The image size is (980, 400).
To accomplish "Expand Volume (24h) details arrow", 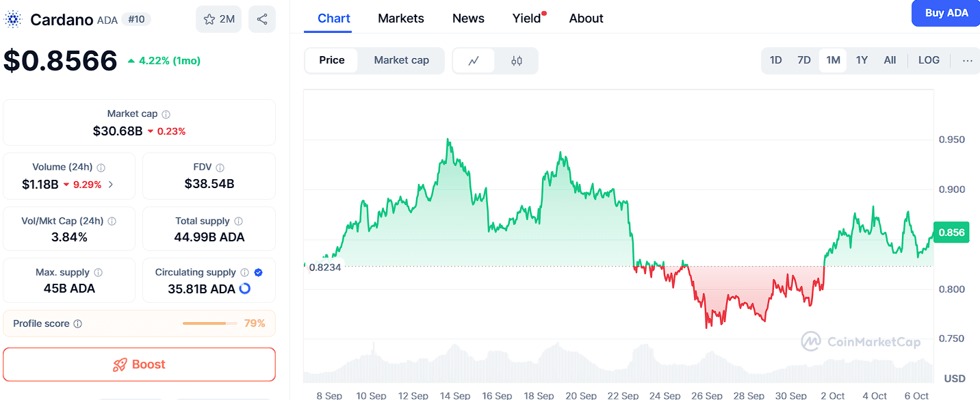I will pyautogui.click(x=112, y=184).
